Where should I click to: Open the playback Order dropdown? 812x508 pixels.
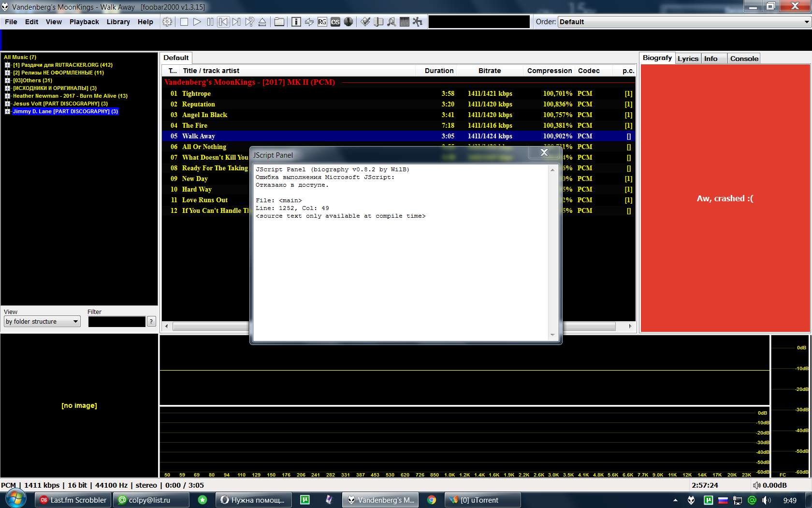[684, 22]
